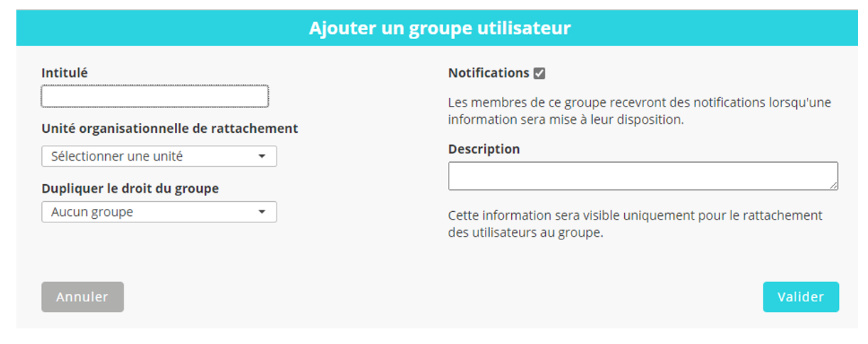Open the Sélectionner une unité dropdown

[149, 156]
